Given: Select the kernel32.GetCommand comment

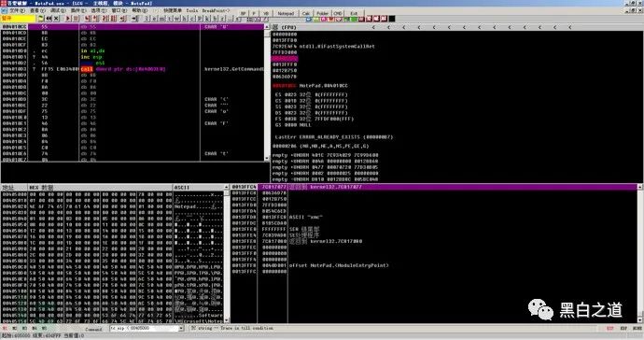Looking at the screenshot, I should [234, 69].
